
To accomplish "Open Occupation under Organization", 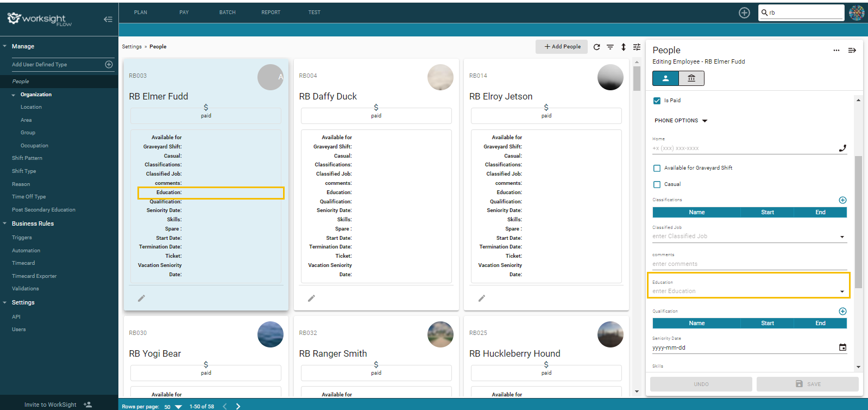I will [x=34, y=146].
